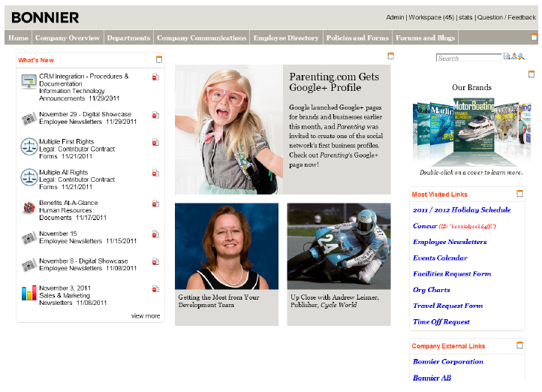
Task: Click the people search icon beside Search box
Action: [x=514, y=56]
